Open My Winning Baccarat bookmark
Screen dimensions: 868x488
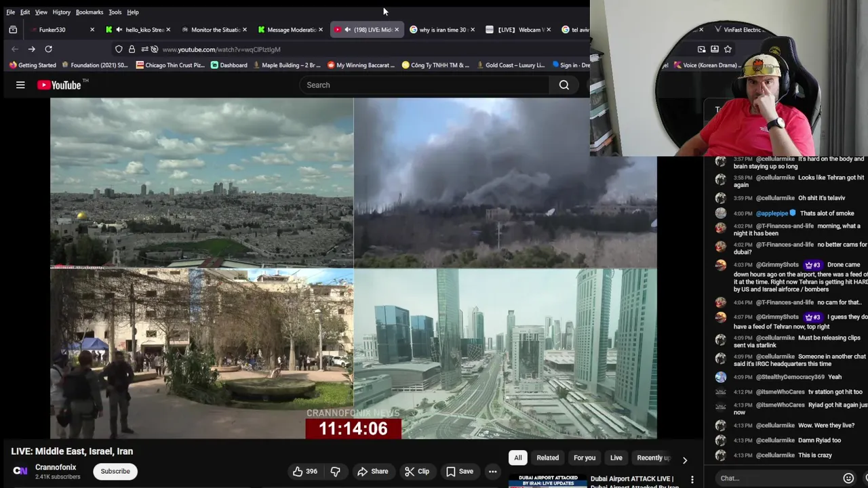(361, 65)
